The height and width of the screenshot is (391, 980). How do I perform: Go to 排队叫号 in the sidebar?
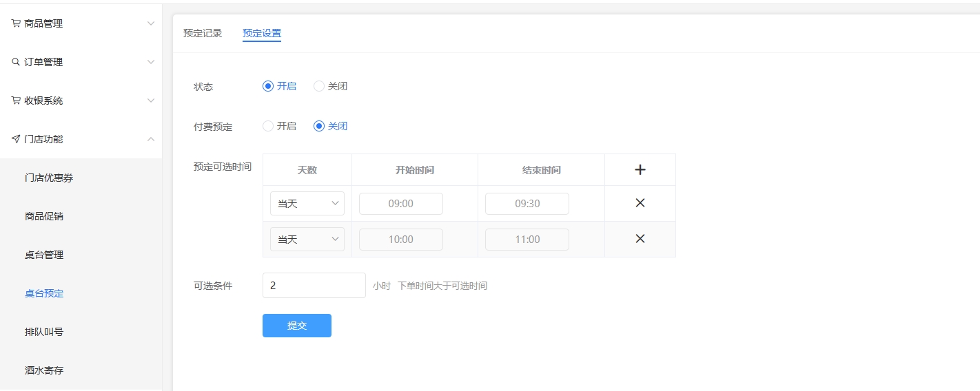coord(44,332)
